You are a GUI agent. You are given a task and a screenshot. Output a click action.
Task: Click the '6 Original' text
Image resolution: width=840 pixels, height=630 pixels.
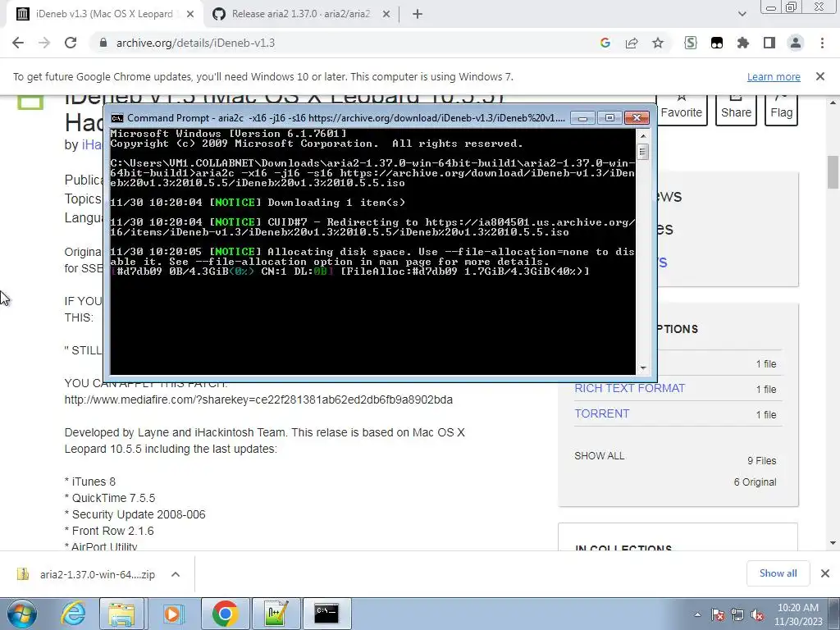click(755, 482)
